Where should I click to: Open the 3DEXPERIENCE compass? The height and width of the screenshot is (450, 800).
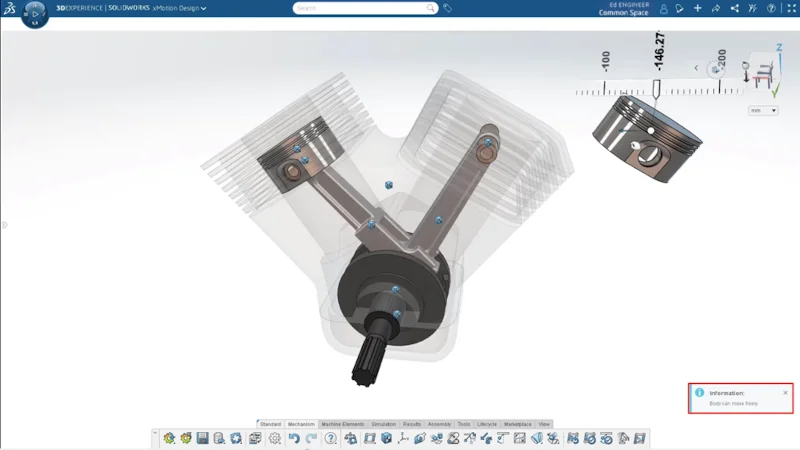click(34, 15)
